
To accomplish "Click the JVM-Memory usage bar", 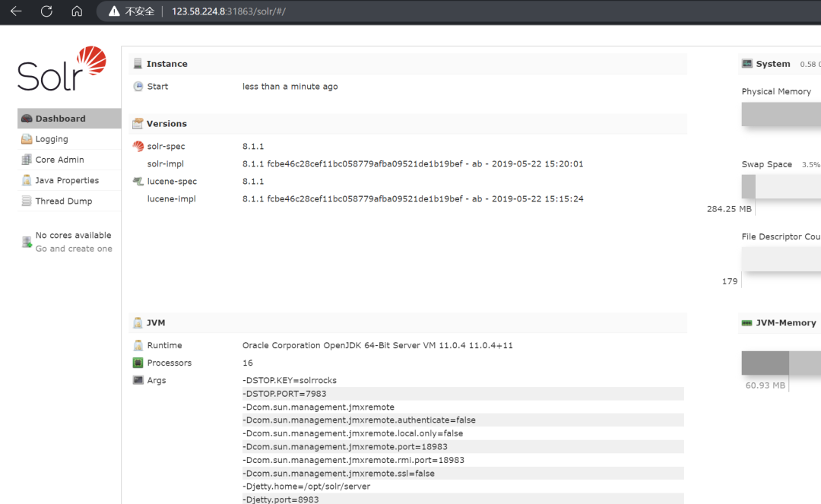I will pos(781,363).
